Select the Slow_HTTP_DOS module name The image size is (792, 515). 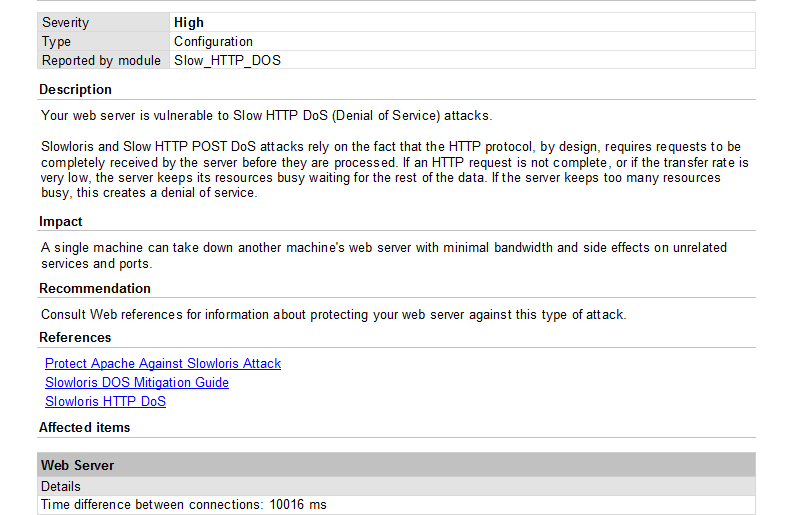(227, 61)
